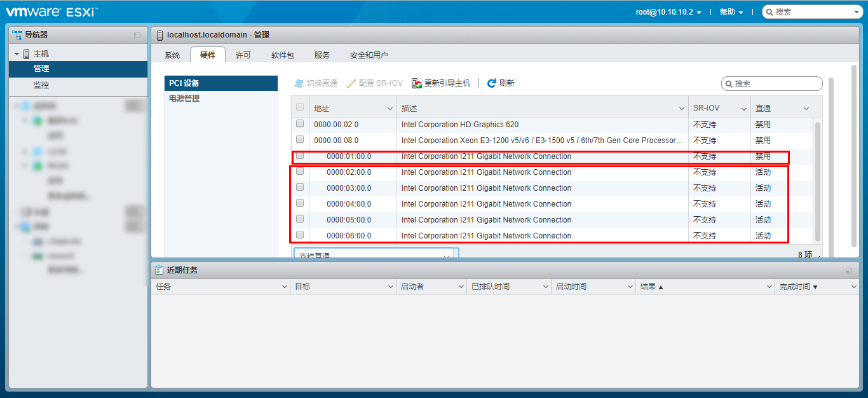Screen dimensions: 868x398
Task: Switch to the Security & Users (安全和用户) tab
Action: pyautogui.click(x=369, y=55)
